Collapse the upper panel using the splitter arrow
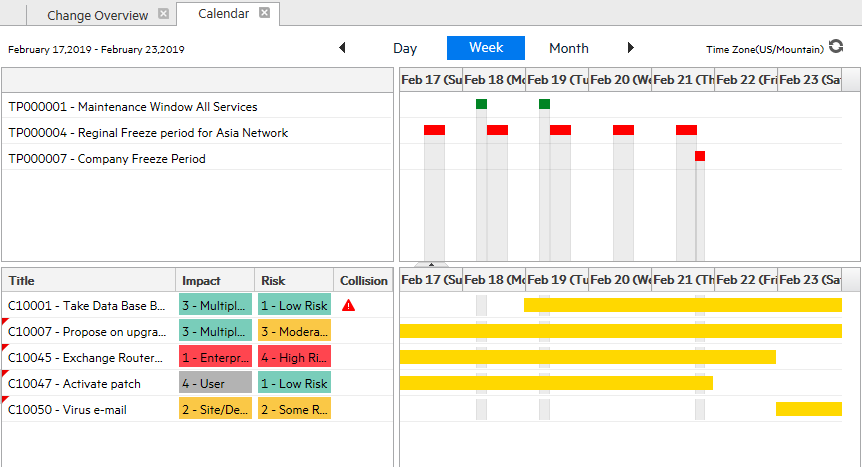The height and width of the screenshot is (467, 862). point(431,264)
